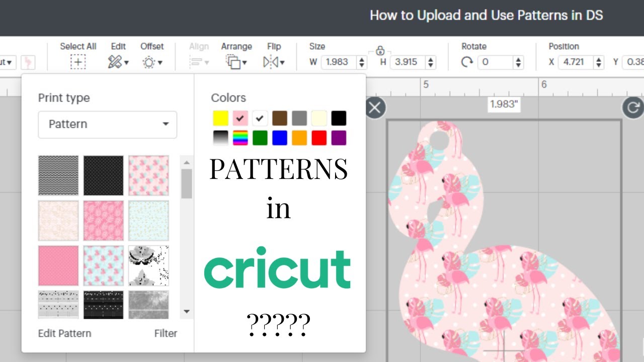Uncheck the white color filter
644x362 pixels.
click(x=260, y=118)
